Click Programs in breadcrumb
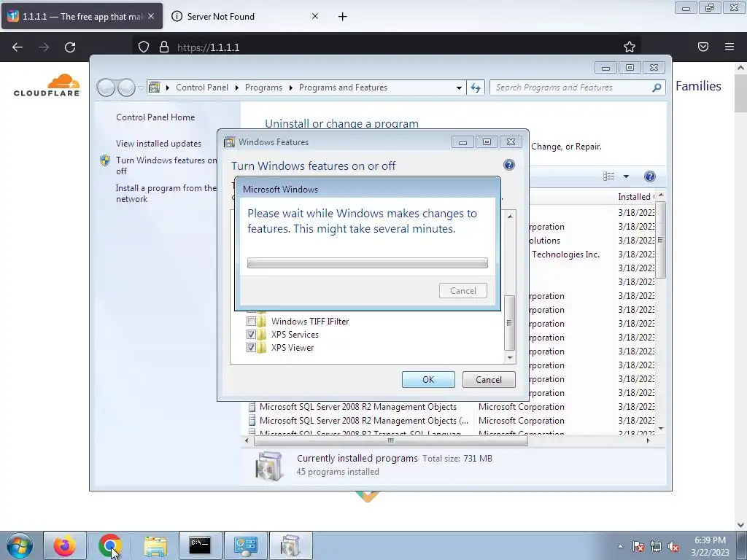The width and height of the screenshot is (747, 560). 263,87
